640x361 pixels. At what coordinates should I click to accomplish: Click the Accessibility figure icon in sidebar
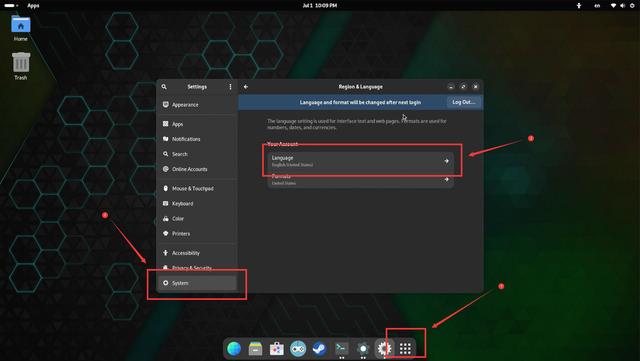pyautogui.click(x=165, y=253)
